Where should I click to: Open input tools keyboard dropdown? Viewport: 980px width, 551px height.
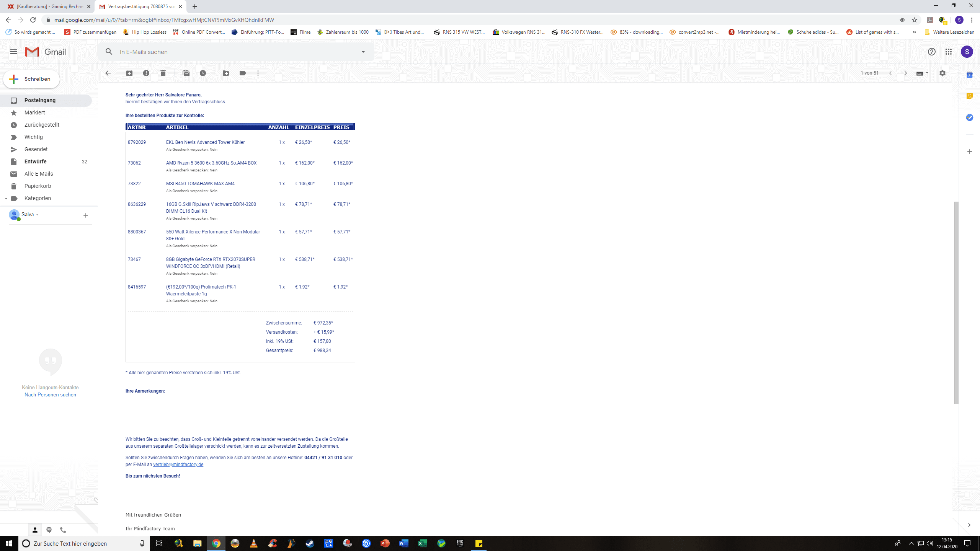point(927,73)
